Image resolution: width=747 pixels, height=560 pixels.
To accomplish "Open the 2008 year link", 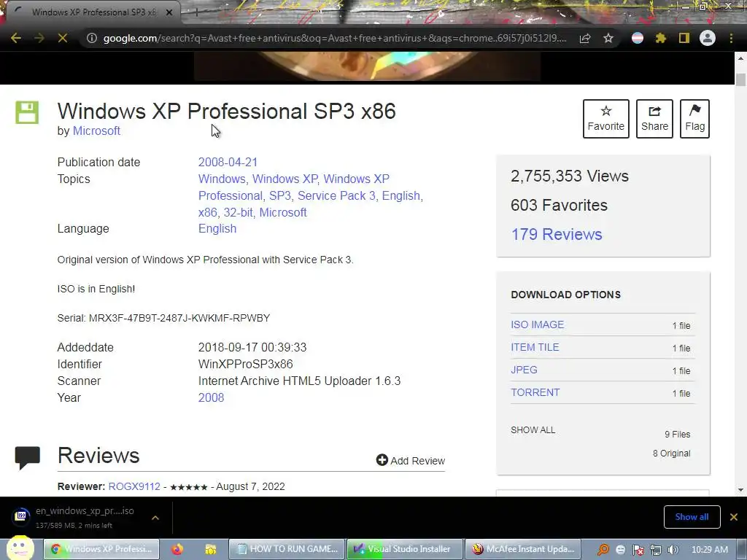I will [211, 397].
